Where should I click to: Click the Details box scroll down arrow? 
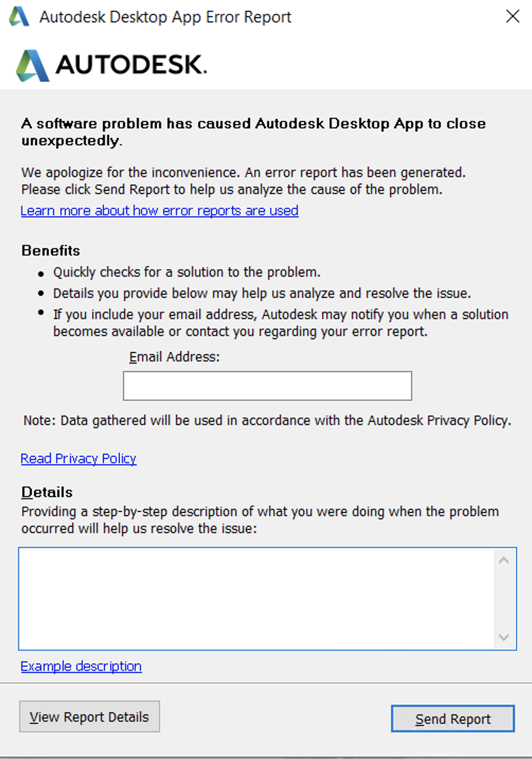pyautogui.click(x=504, y=637)
